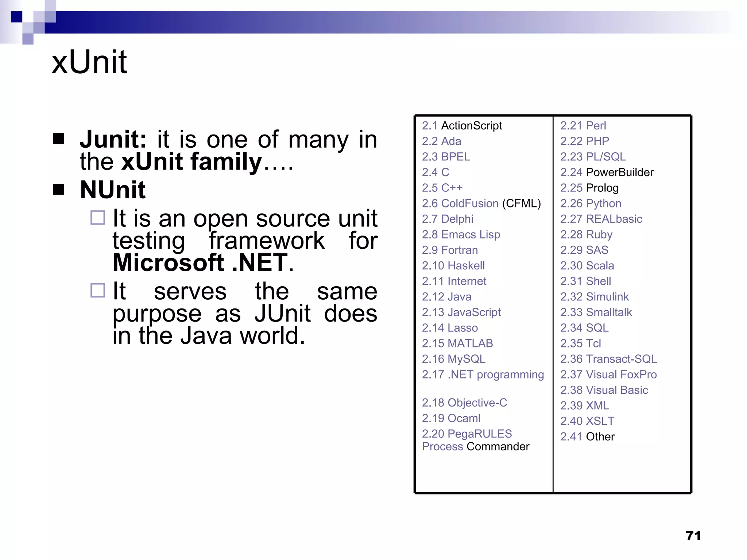Open the '2.29 SAS' link
Viewport: 747px width, 560px height.
[x=584, y=250]
